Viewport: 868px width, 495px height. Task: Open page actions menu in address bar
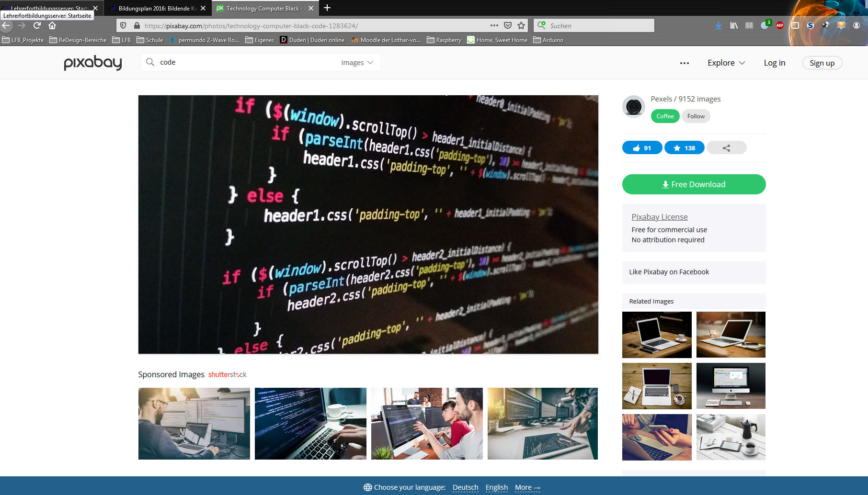point(494,25)
